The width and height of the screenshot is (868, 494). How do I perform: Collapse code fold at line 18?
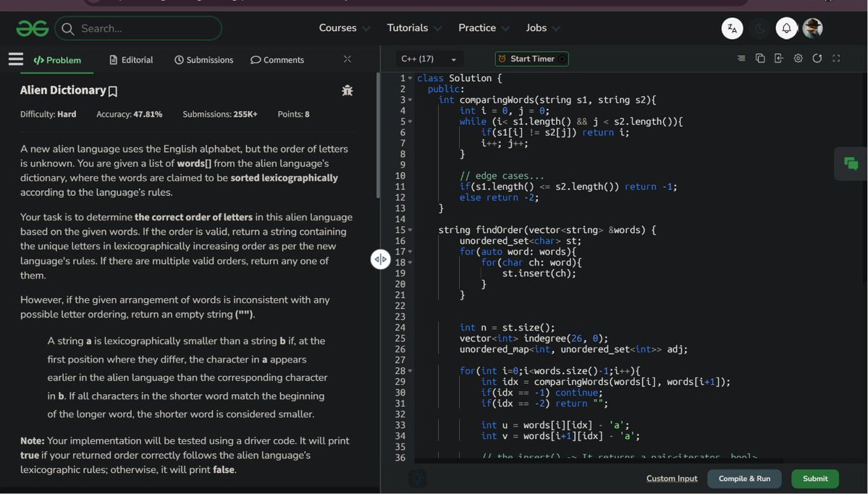410,263
